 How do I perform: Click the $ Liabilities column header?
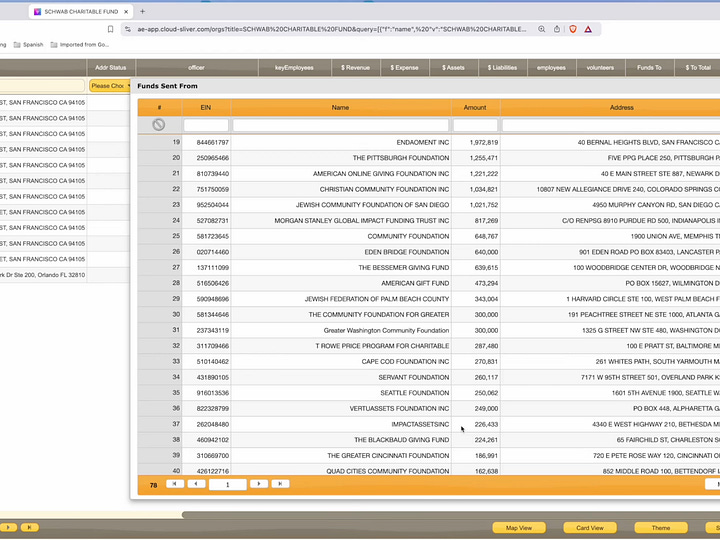coord(502,68)
